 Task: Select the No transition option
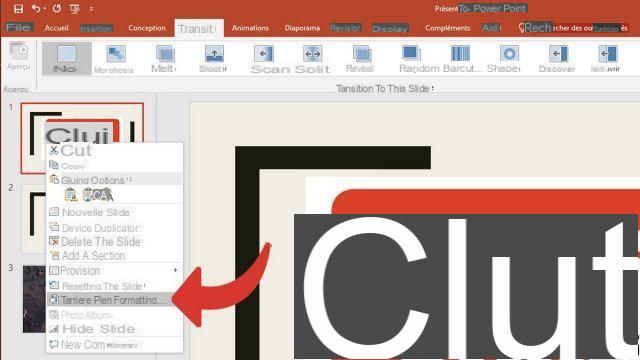(67, 58)
